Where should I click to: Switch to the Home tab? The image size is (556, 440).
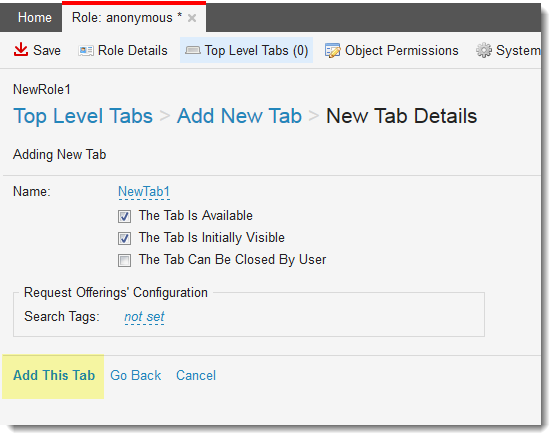35,17
